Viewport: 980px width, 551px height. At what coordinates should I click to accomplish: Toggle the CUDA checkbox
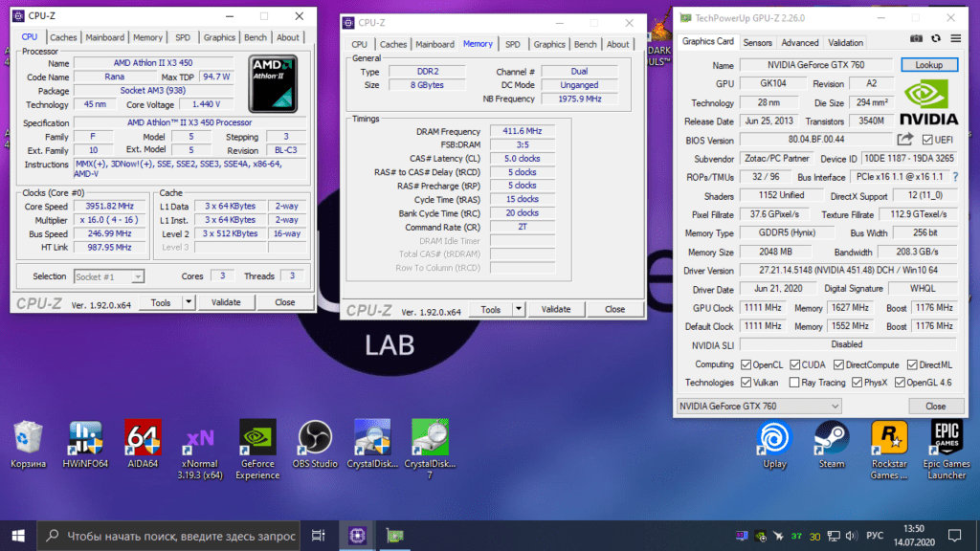[795, 364]
